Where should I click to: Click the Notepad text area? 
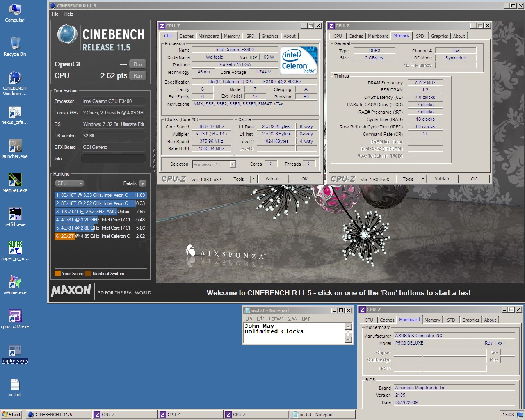(x=294, y=333)
